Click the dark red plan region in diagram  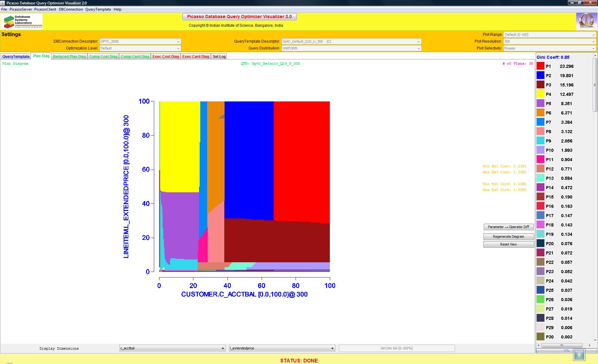coord(274,241)
